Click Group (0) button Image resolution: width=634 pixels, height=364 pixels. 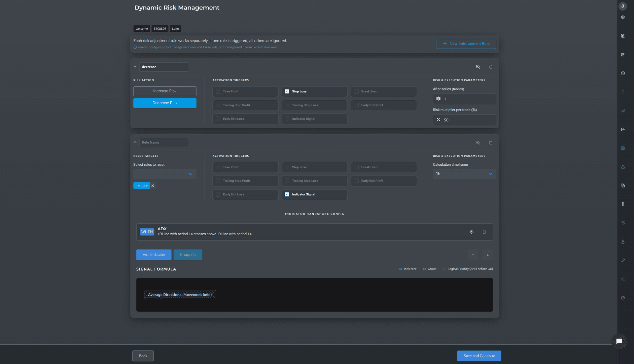tap(188, 255)
